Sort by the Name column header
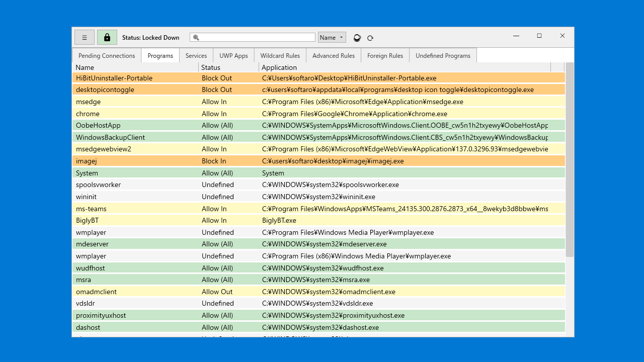The height and width of the screenshot is (362, 644). pos(135,67)
